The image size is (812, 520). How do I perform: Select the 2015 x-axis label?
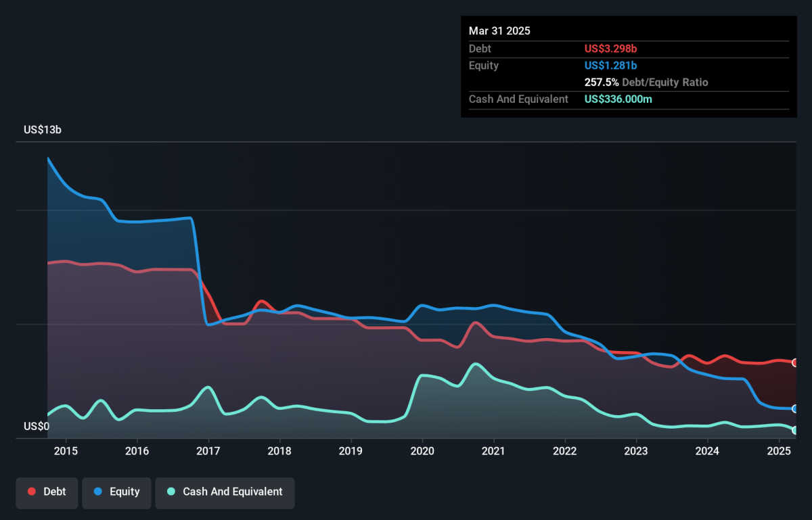pos(66,451)
